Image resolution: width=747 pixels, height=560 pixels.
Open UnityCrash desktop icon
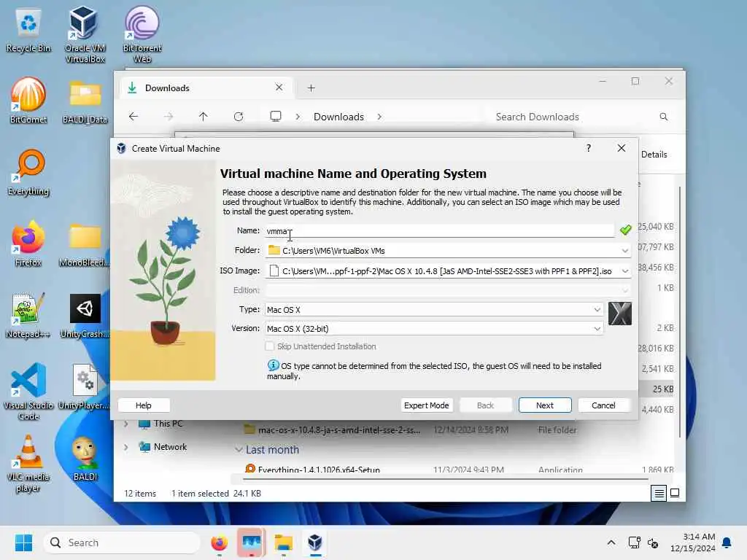85,316
